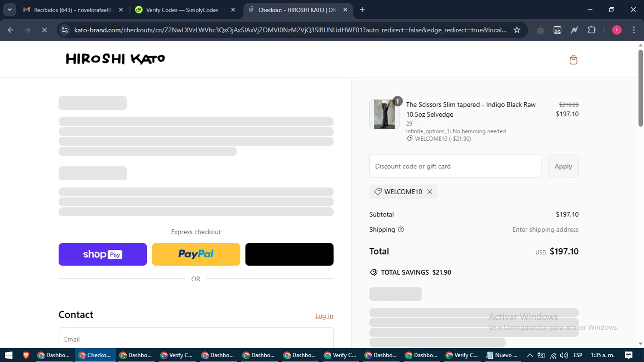Image resolution: width=644 pixels, height=362 pixels.
Task: Show shipping help info icon
Action: (x=401, y=230)
